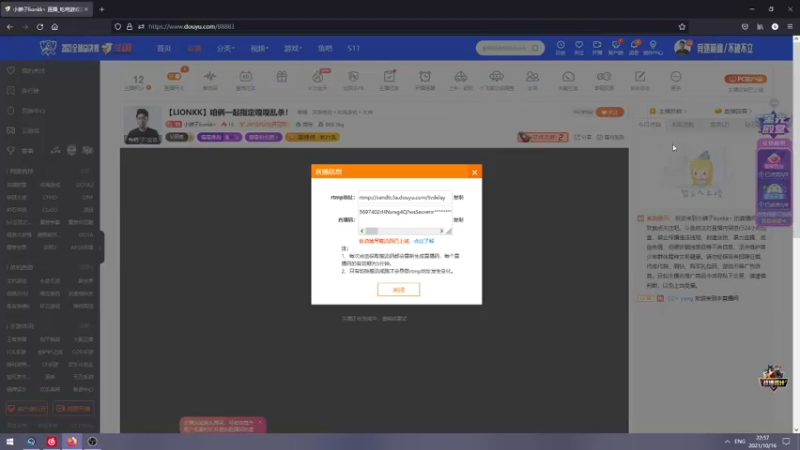The width and height of the screenshot is (800, 450).
Task: Close the stream info dialog with X
Action: (x=474, y=172)
